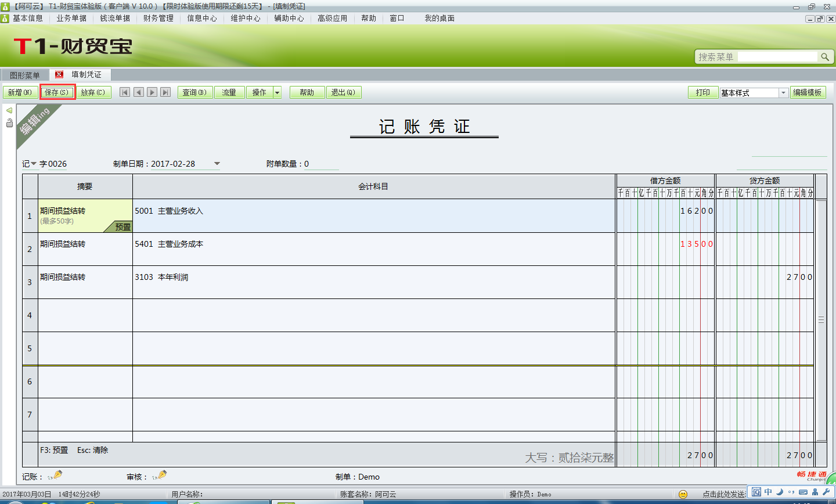Open the 制单日期 date picker dropdown
The width and height of the screenshot is (836, 504).
(x=217, y=163)
